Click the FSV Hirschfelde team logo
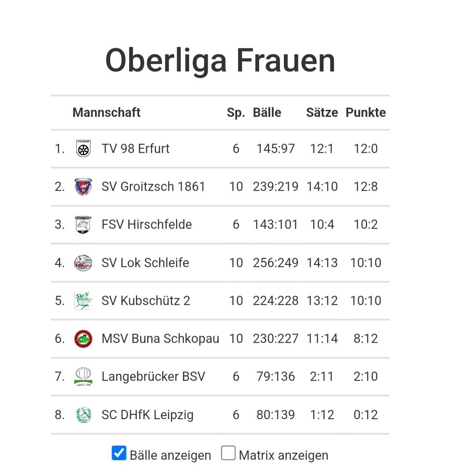 (x=83, y=225)
